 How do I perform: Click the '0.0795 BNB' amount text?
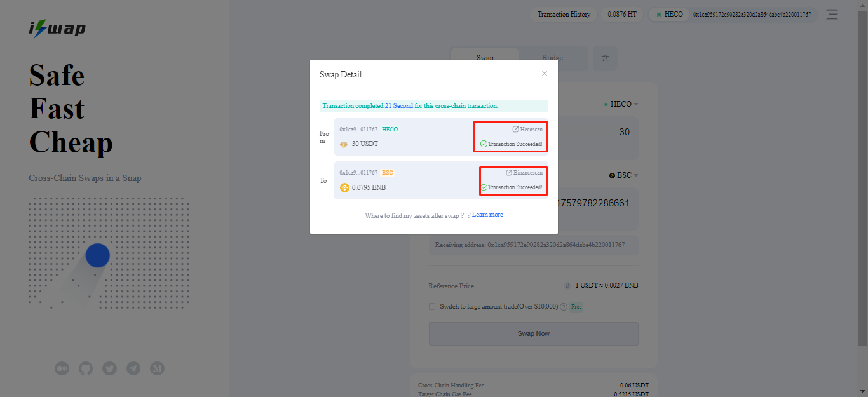click(x=369, y=187)
